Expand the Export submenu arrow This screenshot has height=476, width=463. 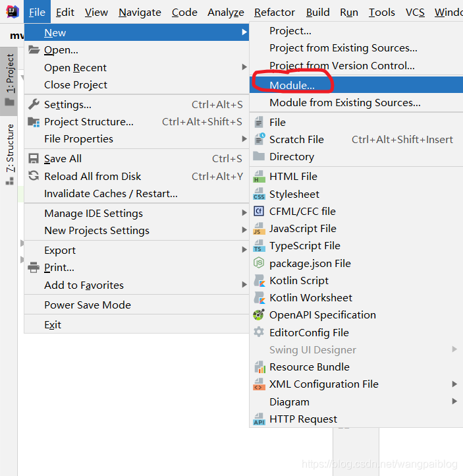[244, 249]
